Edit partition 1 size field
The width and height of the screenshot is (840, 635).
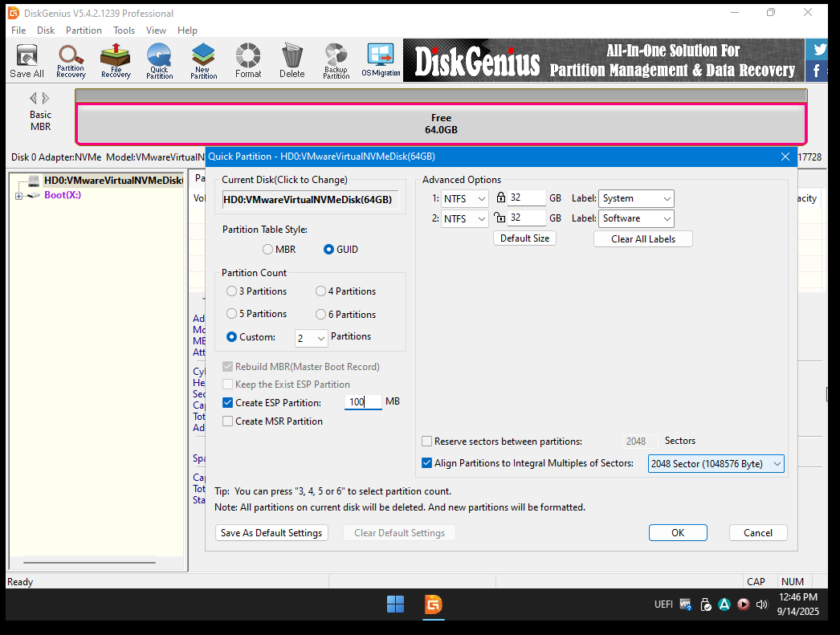(x=527, y=197)
